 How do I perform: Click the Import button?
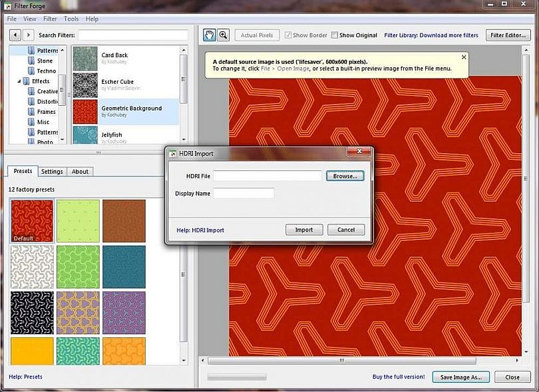pyautogui.click(x=304, y=230)
